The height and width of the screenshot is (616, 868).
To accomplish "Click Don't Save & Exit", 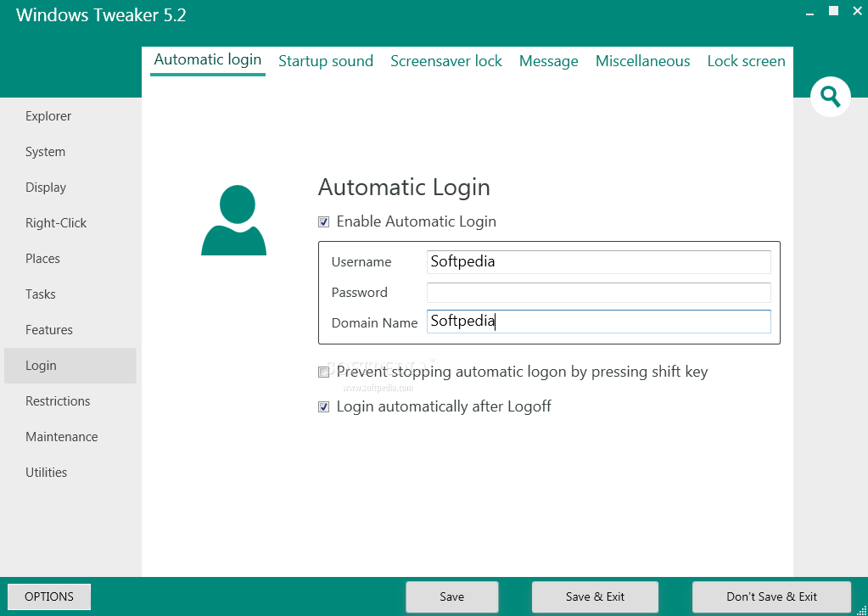I will tap(771, 596).
